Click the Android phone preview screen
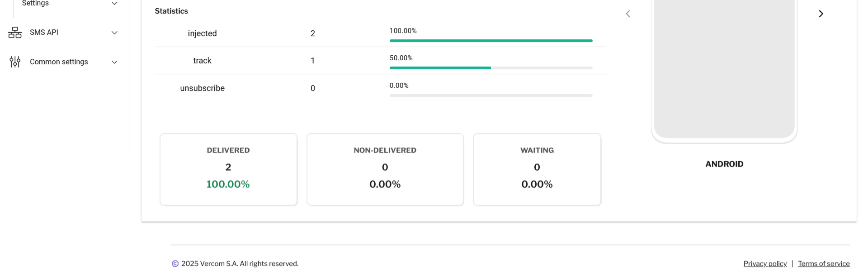This screenshot has width=868, height=278. coord(724,68)
